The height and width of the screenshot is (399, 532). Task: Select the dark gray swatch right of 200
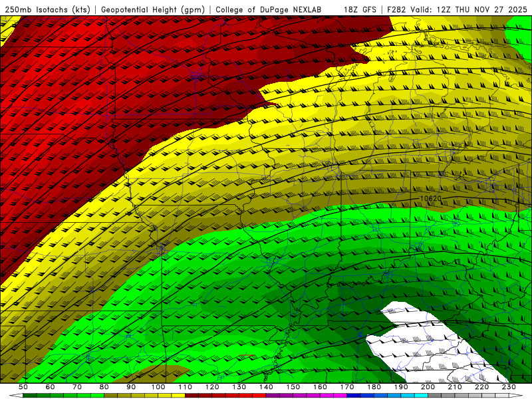[435, 395]
